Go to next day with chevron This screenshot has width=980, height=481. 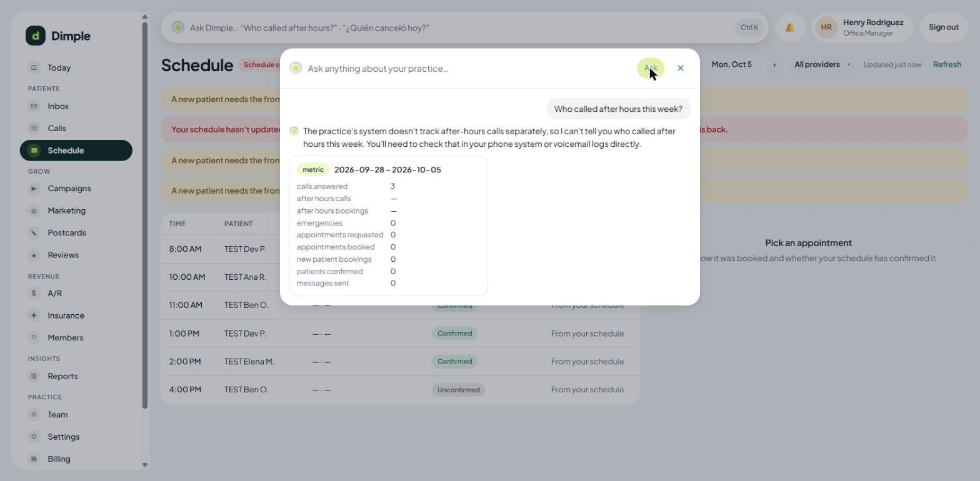pos(774,64)
